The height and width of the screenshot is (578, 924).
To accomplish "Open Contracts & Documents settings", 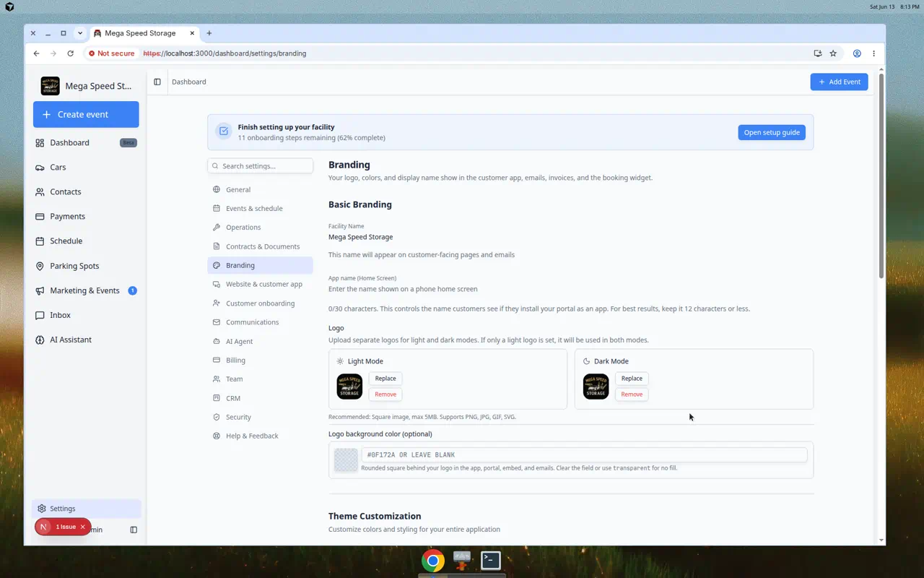I will click(260, 246).
